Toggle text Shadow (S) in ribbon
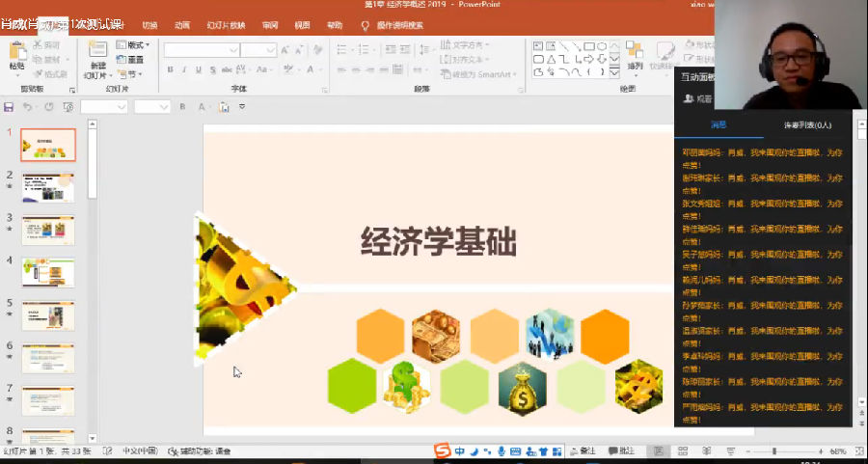The image size is (868, 464). click(212, 69)
